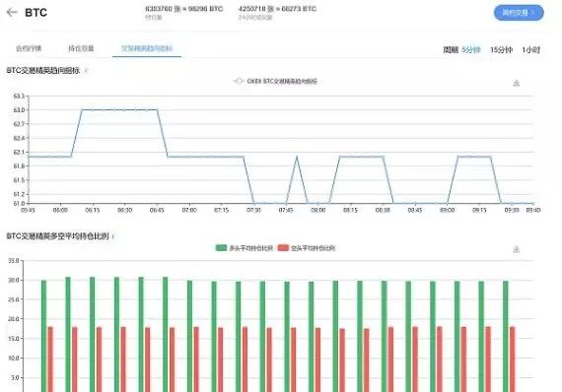Click the 09:40 x-axis time label

(533, 210)
